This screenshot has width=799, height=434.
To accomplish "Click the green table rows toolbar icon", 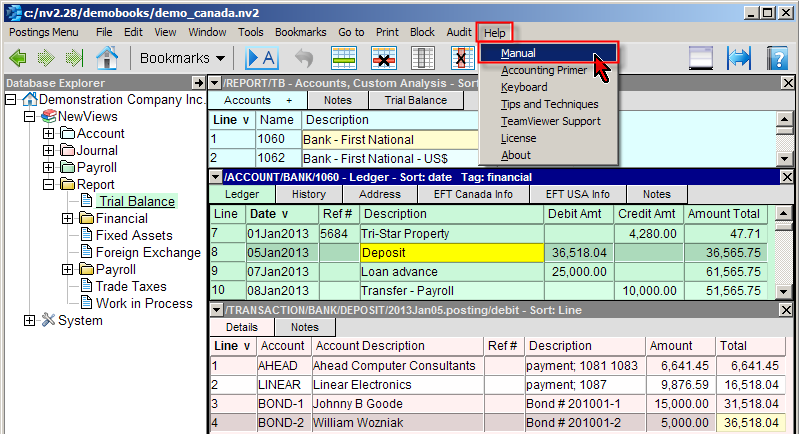I will pos(345,58).
